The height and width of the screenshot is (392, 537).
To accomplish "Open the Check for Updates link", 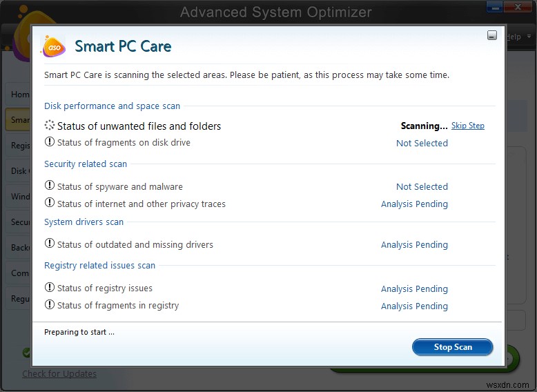I will (59, 374).
